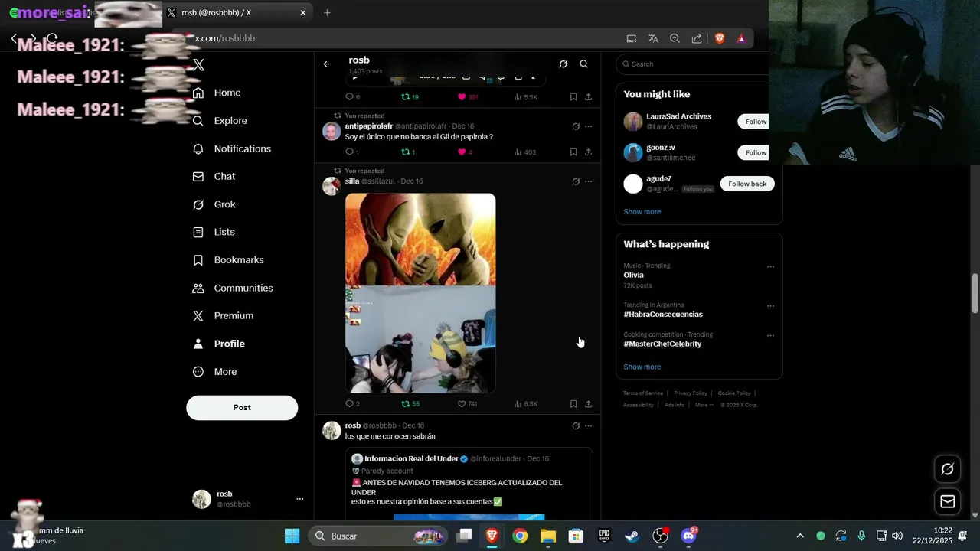980x551 pixels.
Task: Open floating messages button
Action: (947, 502)
